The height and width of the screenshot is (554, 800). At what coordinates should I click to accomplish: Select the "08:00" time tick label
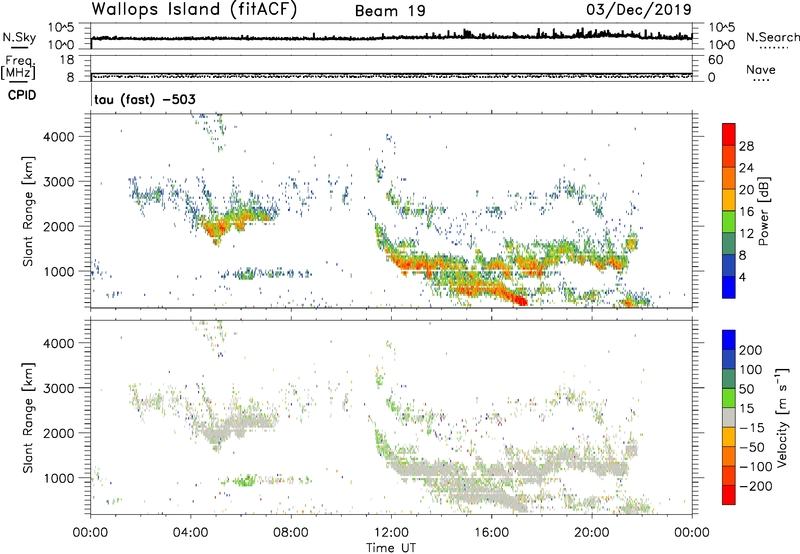coord(291,533)
